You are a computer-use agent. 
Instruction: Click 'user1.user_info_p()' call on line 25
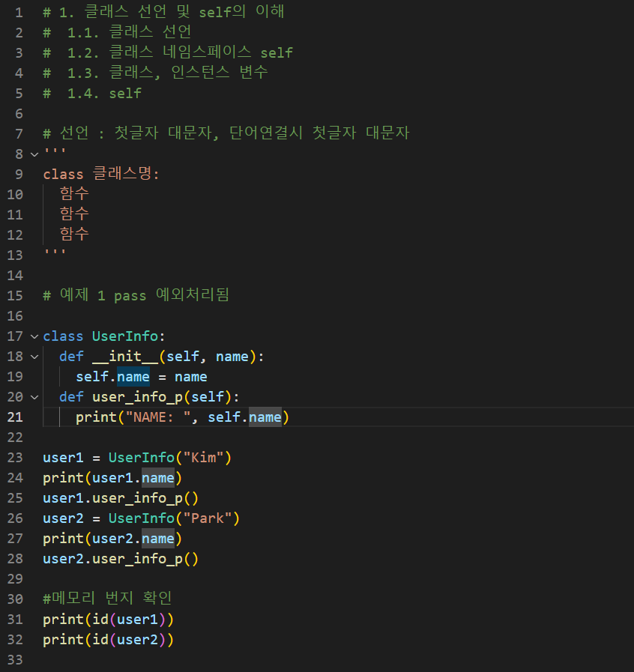(x=121, y=498)
